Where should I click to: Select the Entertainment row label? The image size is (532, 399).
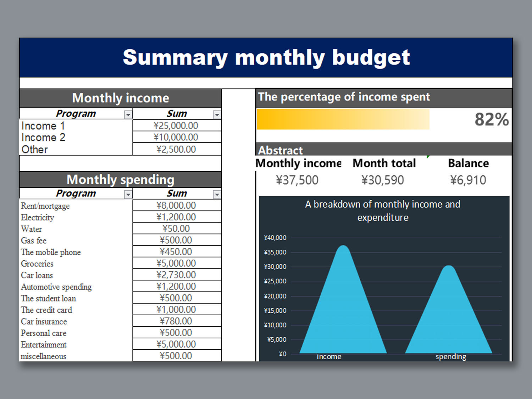pos(44,345)
